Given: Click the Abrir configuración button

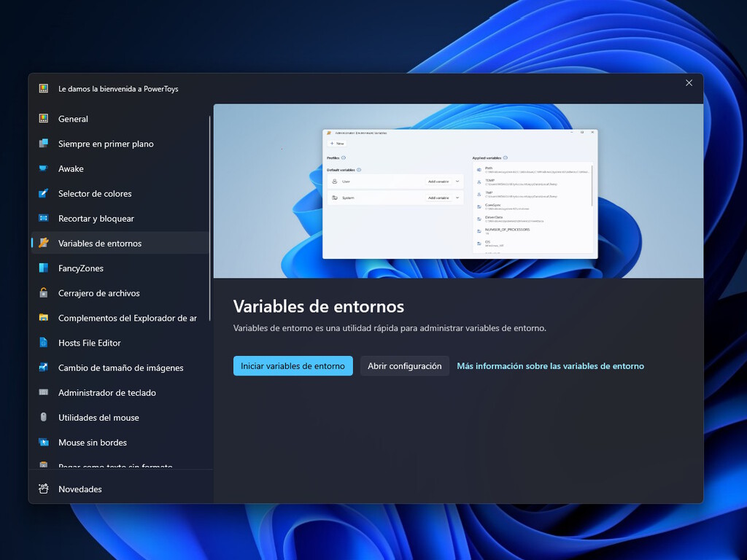Looking at the screenshot, I should click(x=404, y=366).
